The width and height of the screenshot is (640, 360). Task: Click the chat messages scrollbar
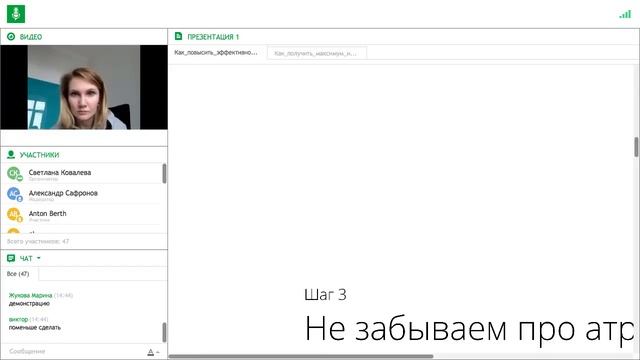coord(164,332)
